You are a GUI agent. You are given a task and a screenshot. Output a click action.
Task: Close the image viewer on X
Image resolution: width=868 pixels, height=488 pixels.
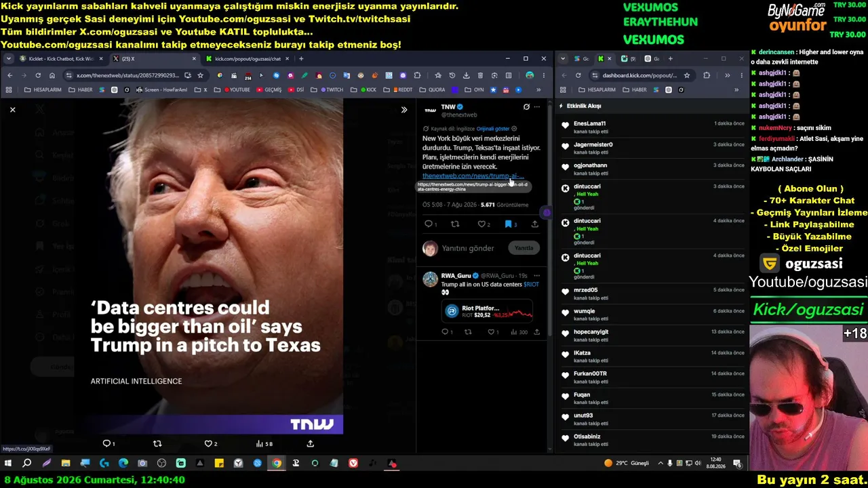point(12,109)
